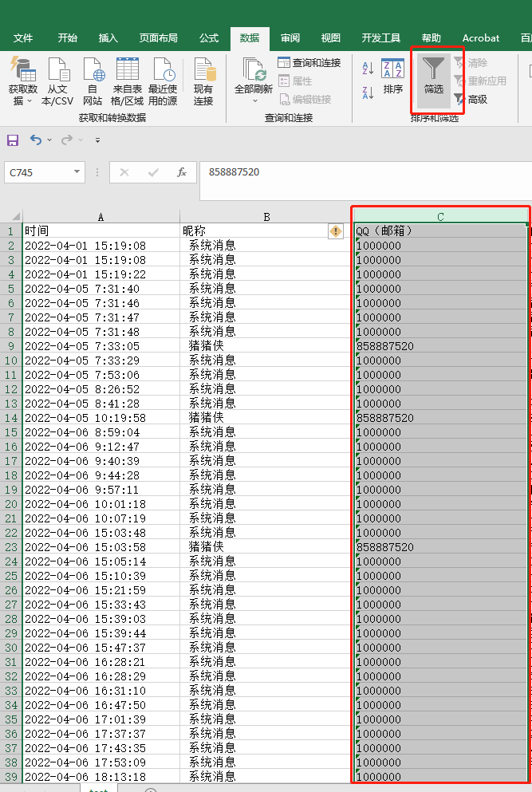This screenshot has width=532, height=792.
Task: Switch to the Formulas (公式) tab
Action: (x=209, y=37)
